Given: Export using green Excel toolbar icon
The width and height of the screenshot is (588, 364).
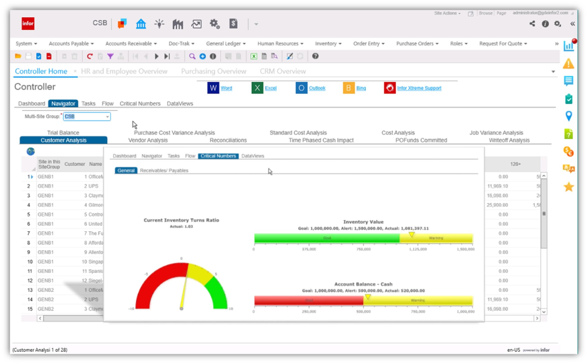Looking at the screenshot, I should 254,56.
